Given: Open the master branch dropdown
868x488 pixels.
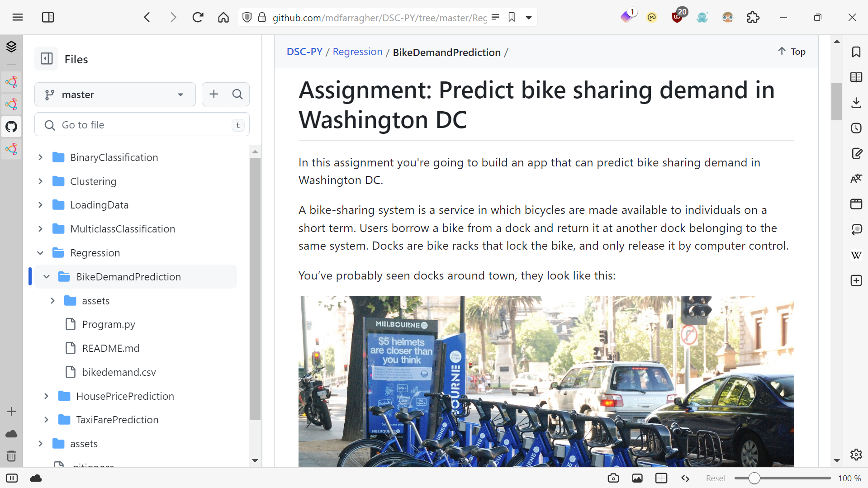Looking at the screenshot, I should pyautogui.click(x=114, y=94).
